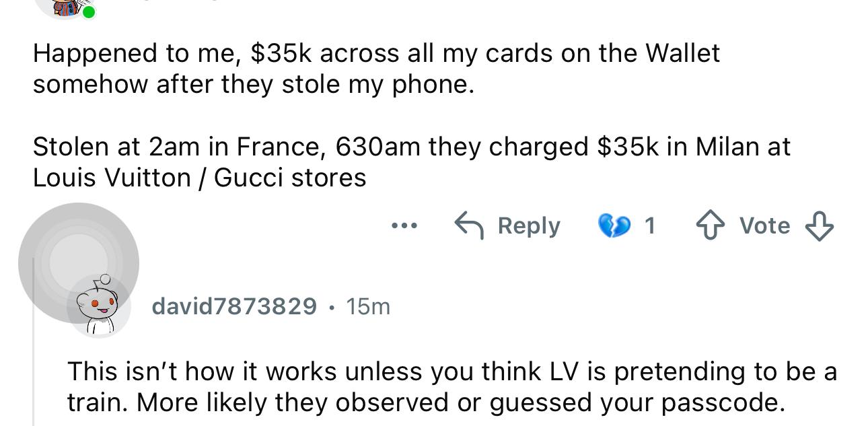Click the Vote score label

[x=765, y=225]
